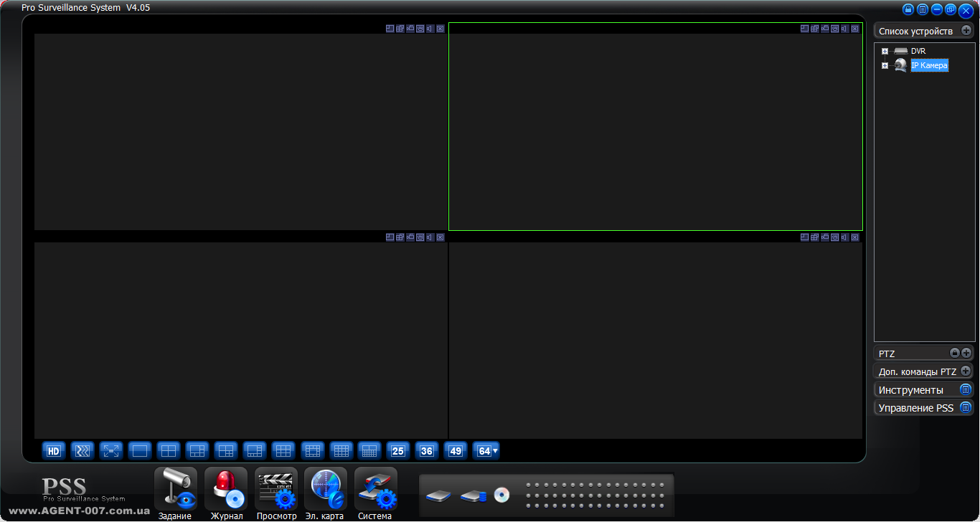Click the CD disc status icon
The image size is (980, 522).
pyautogui.click(x=501, y=495)
